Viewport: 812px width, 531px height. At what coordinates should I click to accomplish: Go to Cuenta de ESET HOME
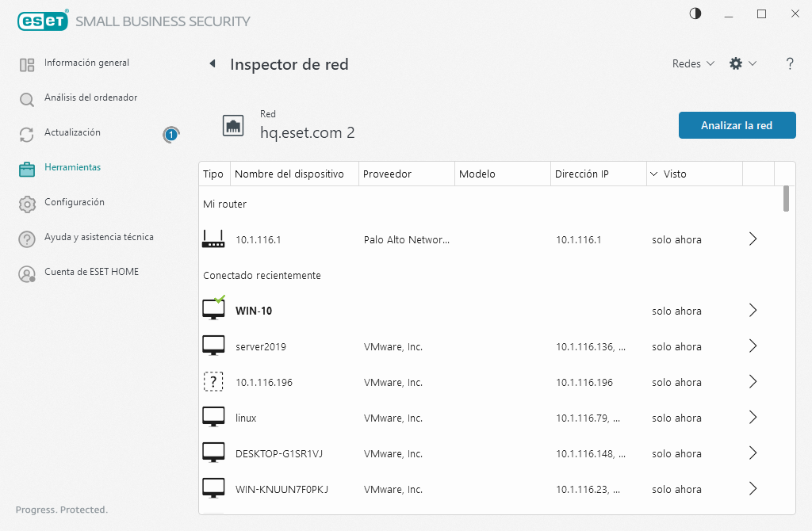91,273
